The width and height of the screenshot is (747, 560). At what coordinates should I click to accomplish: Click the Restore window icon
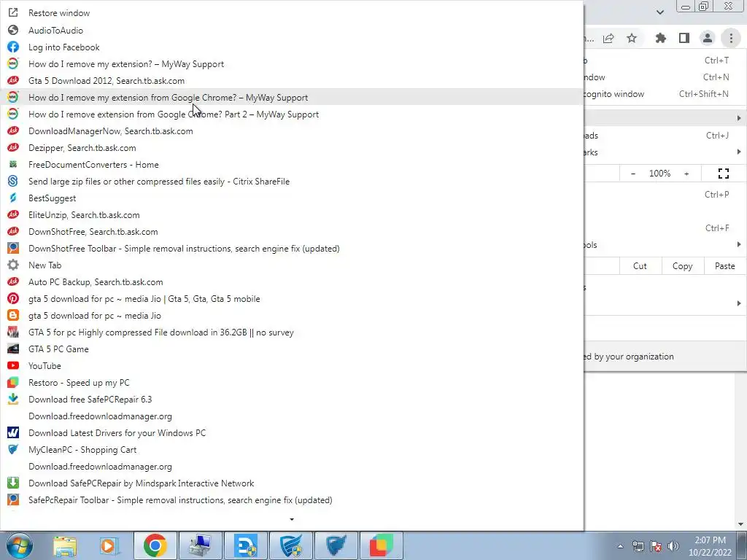(x=13, y=13)
